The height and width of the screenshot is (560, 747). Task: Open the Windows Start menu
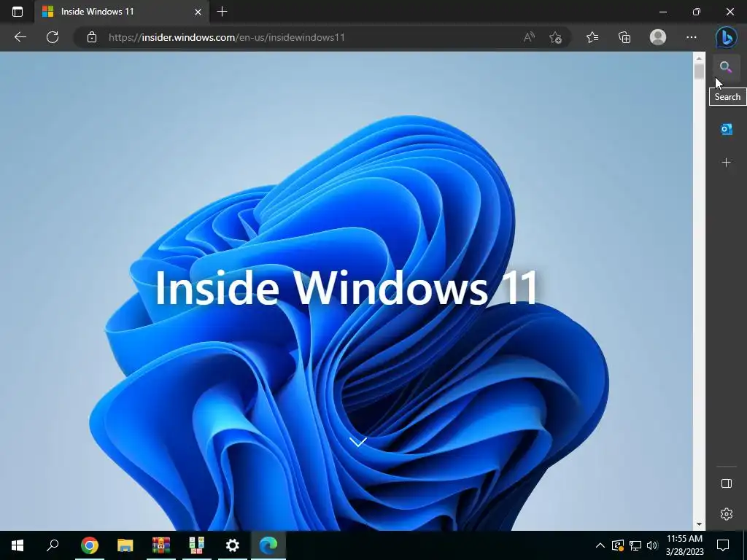tap(18, 545)
